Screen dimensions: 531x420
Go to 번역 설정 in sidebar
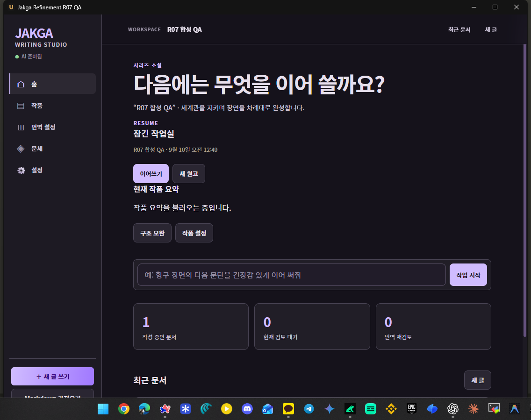pos(52,127)
